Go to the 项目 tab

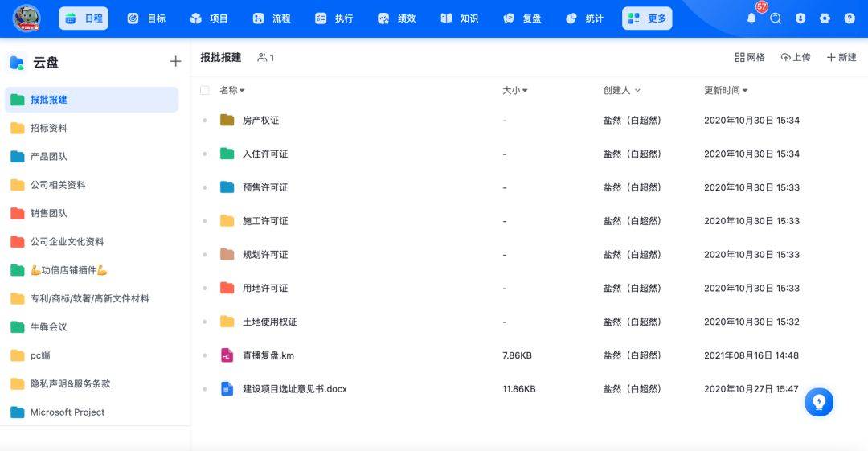209,18
